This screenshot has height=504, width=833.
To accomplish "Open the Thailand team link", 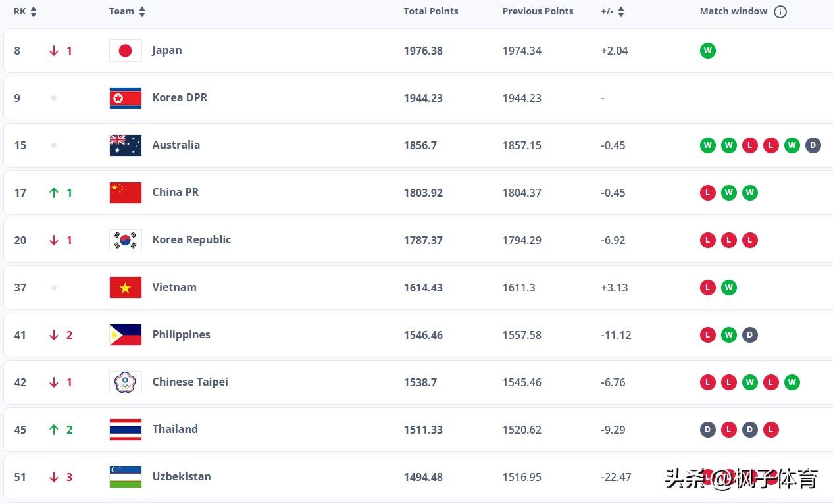I will (x=175, y=429).
